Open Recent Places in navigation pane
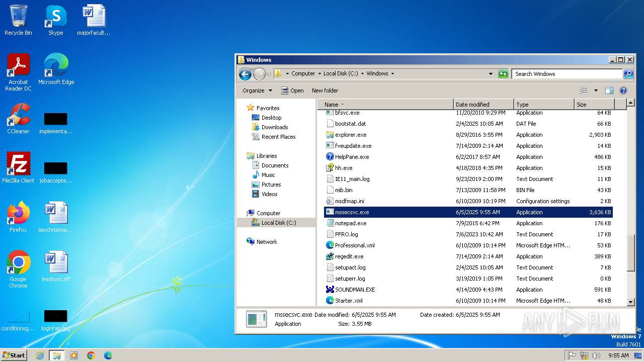644x362 pixels. [x=278, y=137]
